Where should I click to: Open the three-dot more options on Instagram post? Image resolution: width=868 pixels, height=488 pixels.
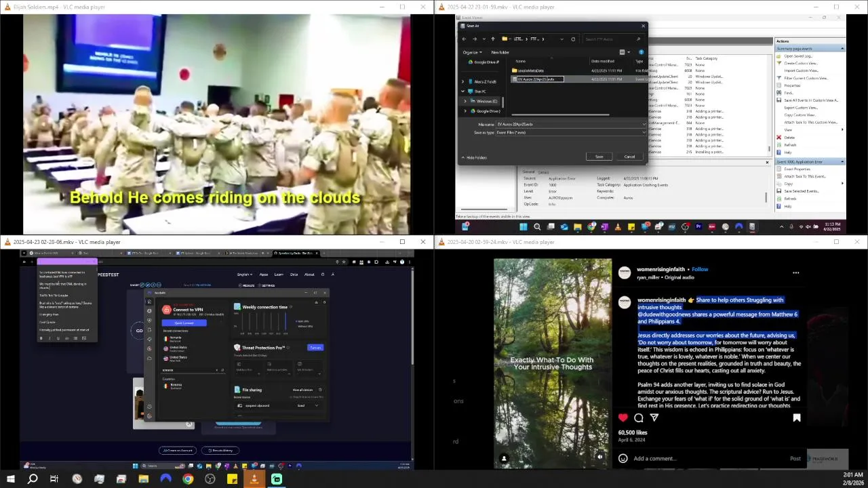tap(795, 273)
